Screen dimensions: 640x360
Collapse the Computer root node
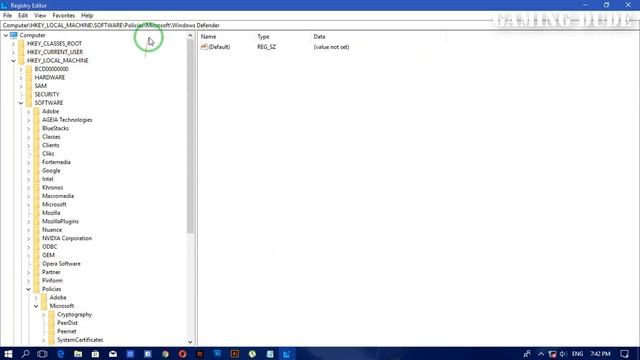(x=6, y=35)
